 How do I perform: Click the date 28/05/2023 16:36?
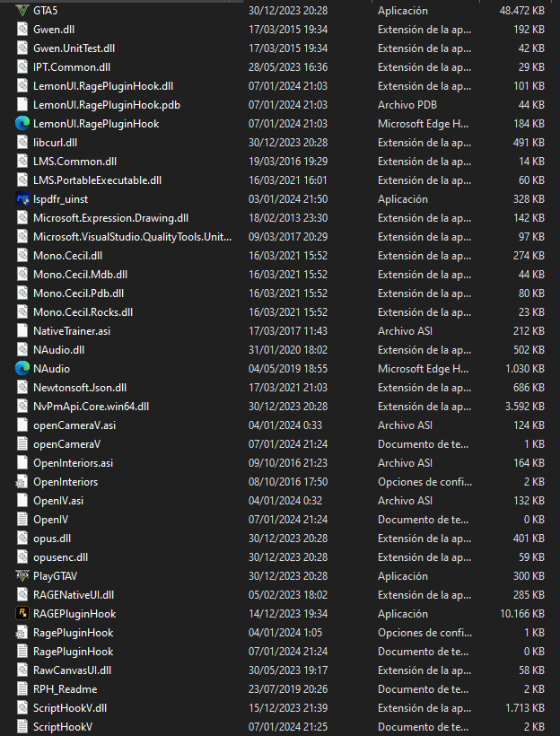coord(288,67)
